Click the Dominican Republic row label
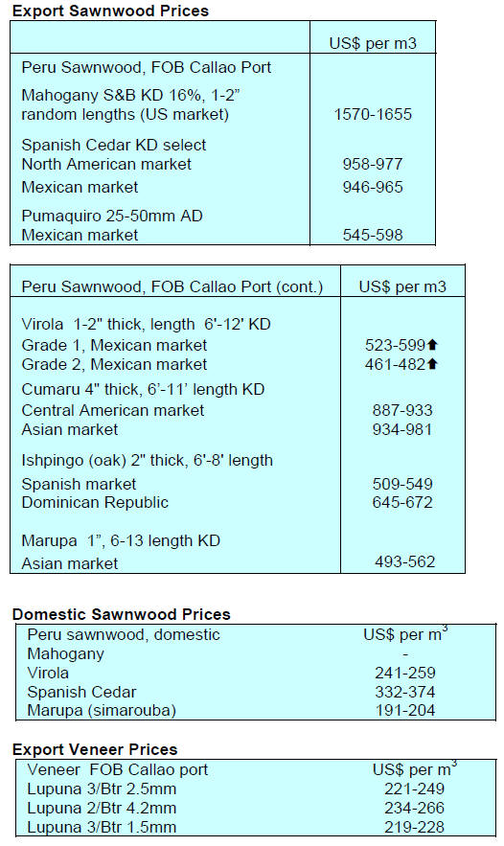The height and width of the screenshot is (846, 504). pyautogui.click(x=95, y=502)
